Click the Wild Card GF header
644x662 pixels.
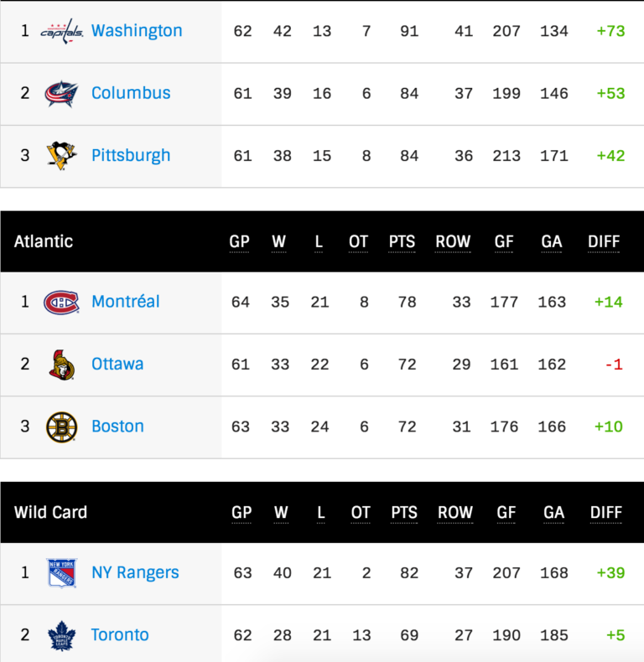tap(504, 513)
